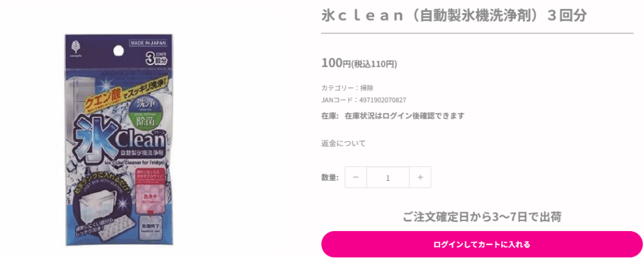Screen dimensions: 644x258
Task: Click the 数量 label
Action: coord(330,178)
